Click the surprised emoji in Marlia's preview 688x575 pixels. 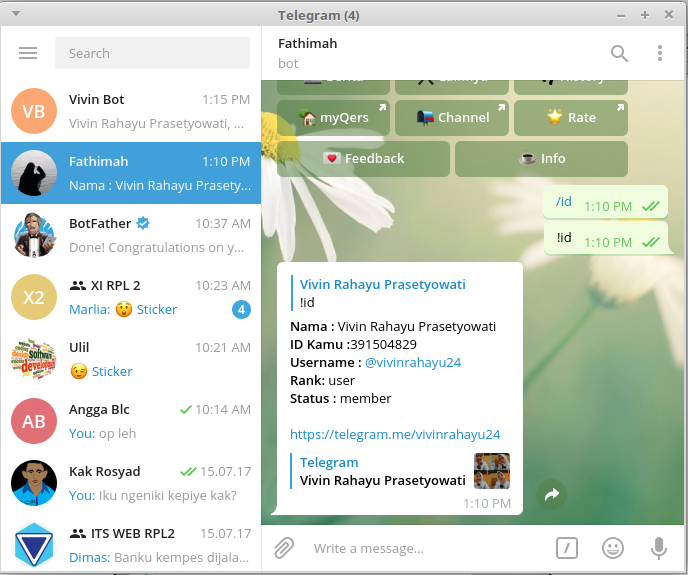pyautogui.click(x=124, y=310)
